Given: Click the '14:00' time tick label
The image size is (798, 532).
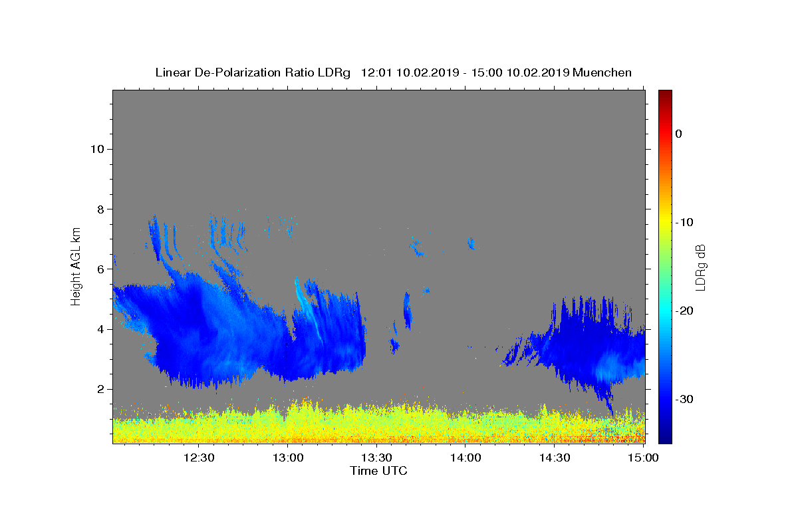Looking at the screenshot, I should click(465, 458).
